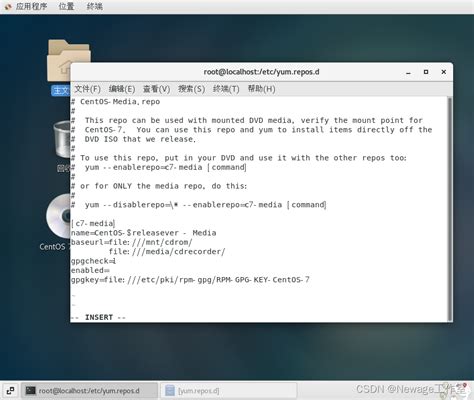Image resolution: width=474 pixels, height=400 pixels.
Task: Click the file manager icon in taskbar
Action: (x=170, y=390)
